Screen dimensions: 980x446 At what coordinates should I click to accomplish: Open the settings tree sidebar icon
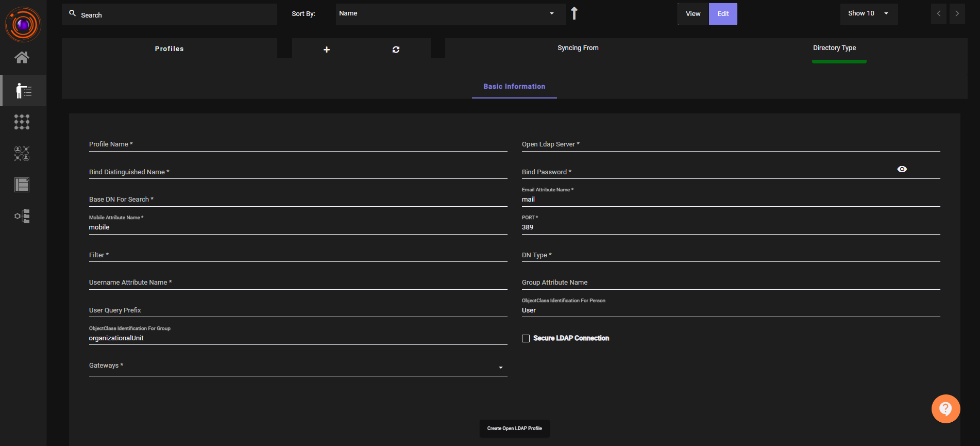(x=22, y=216)
